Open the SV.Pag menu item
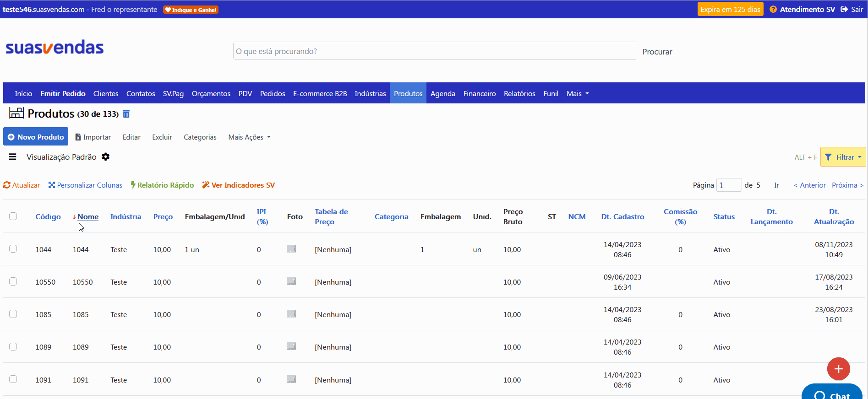The image size is (868, 399). [x=173, y=93]
